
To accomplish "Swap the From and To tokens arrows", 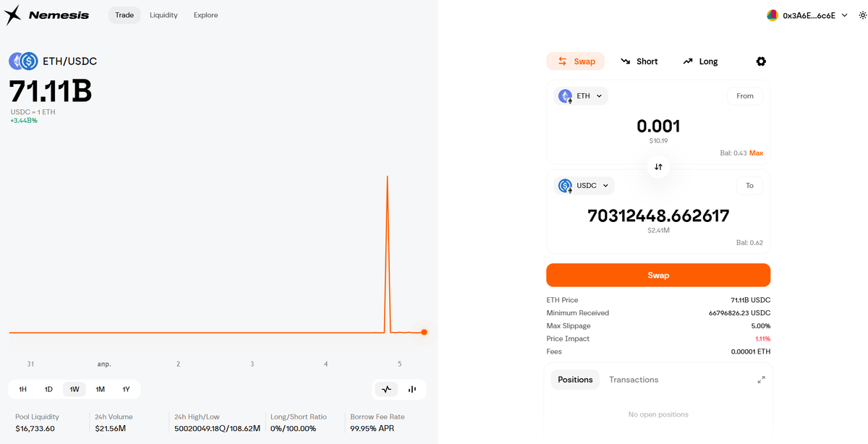I will pyautogui.click(x=658, y=166).
